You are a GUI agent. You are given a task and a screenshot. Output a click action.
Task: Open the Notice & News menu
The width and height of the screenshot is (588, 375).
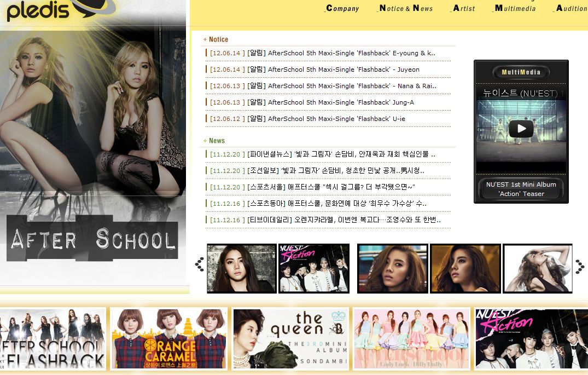pyautogui.click(x=406, y=8)
